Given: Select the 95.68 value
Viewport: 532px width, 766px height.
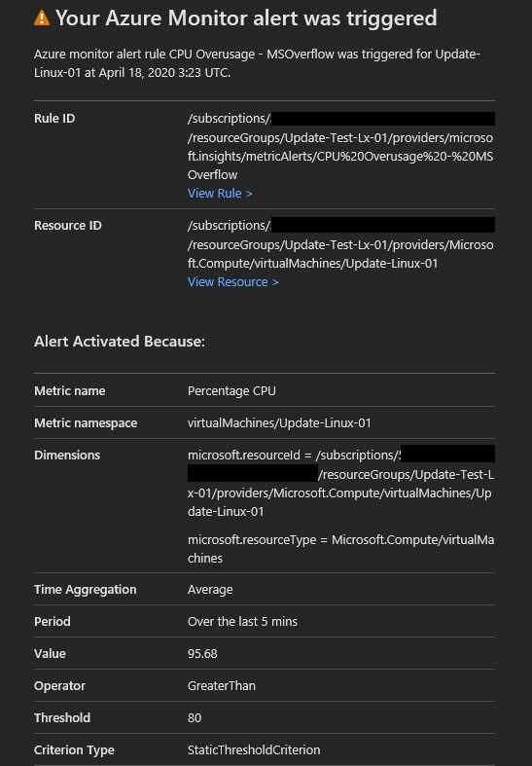Looking at the screenshot, I should (x=202, y=654).
